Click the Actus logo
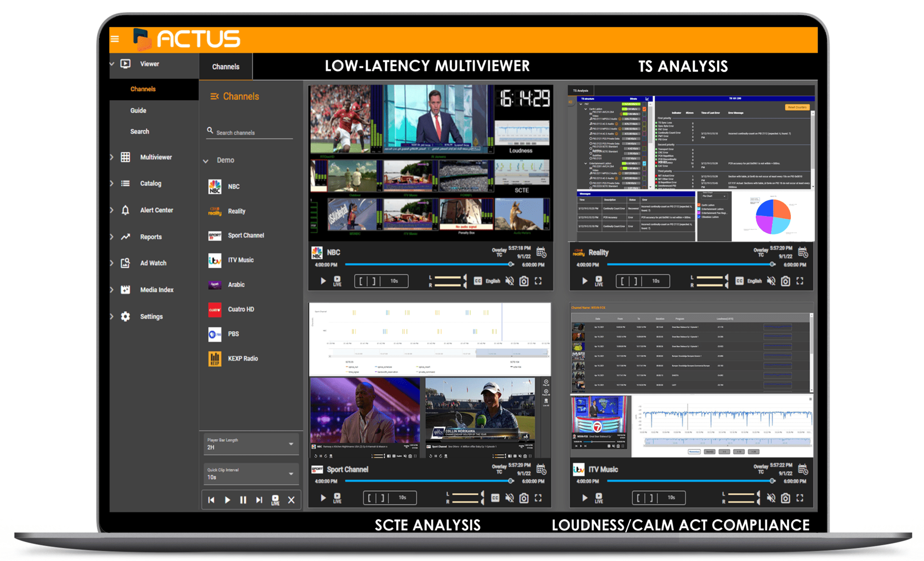Screen dimensions: 924x561 pyautogui.click(x=187, y=39)
